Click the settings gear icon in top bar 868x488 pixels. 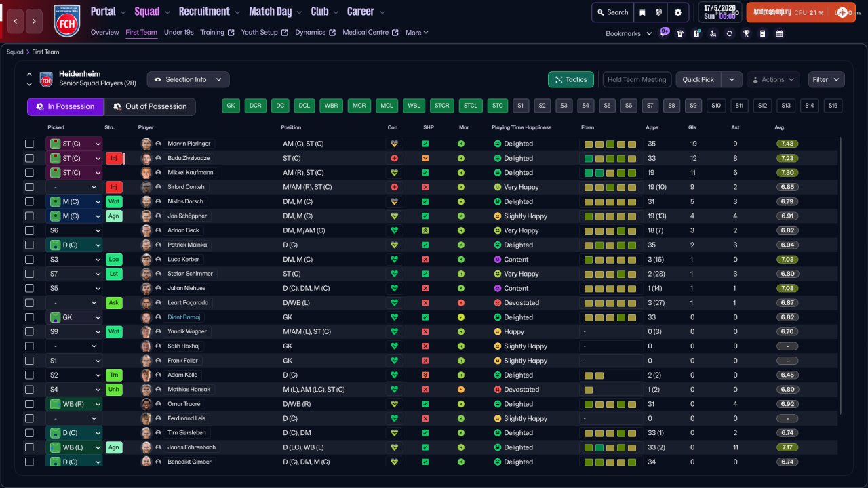tap(677, 12)
